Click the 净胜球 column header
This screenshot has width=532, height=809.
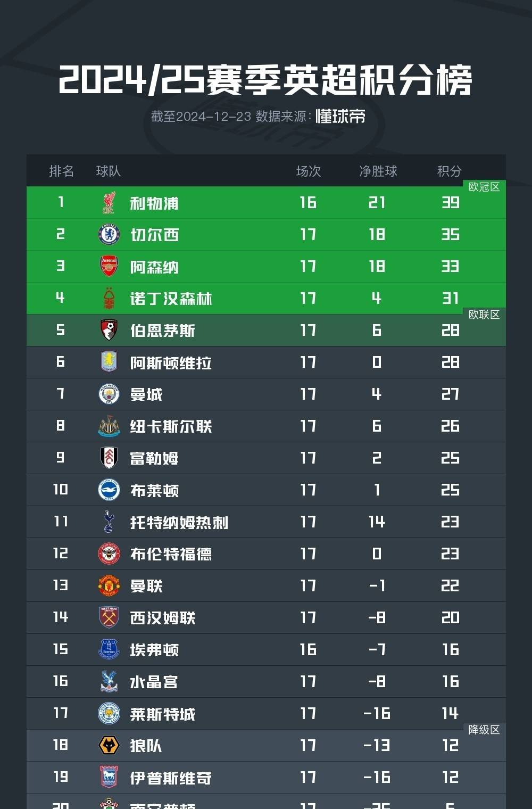pos(378,171)
